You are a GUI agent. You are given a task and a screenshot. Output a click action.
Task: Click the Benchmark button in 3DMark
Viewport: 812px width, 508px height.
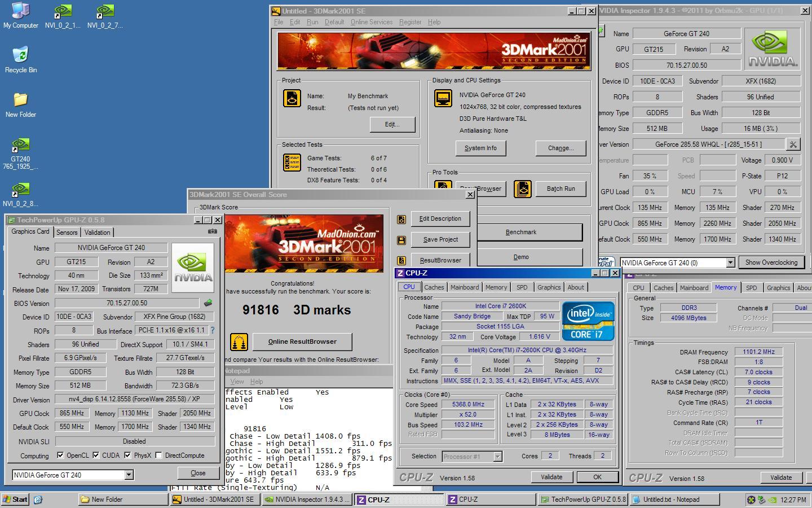click(521, 232)
